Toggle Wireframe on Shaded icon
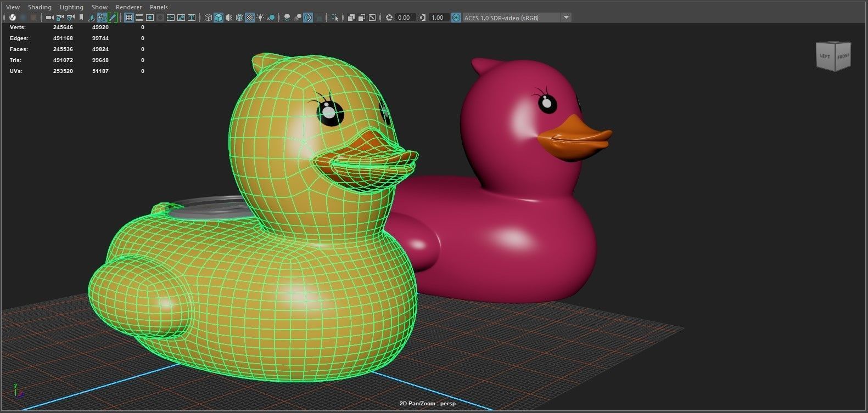Image resolution: width=868 pixels, height=413 pixels. [x=239, y=18]
